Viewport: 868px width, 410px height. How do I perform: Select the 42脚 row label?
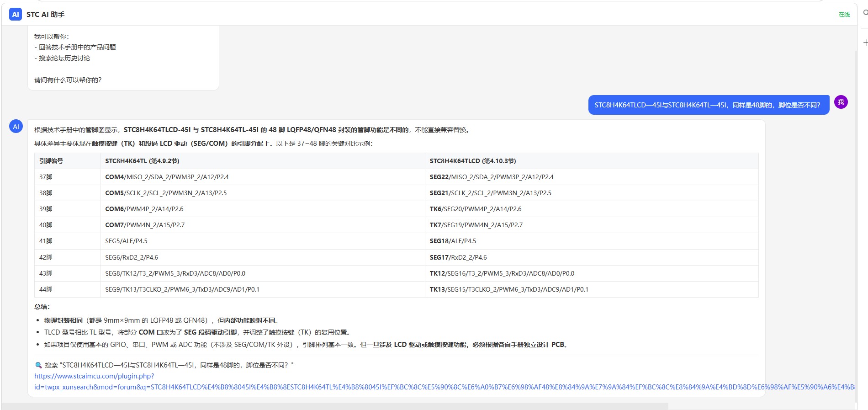46,257
